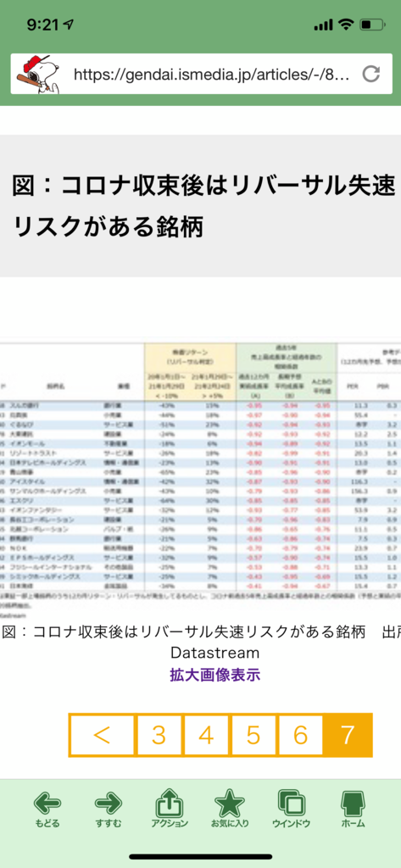Go to ホーム home icon
Image resolution: width=401 pixels, height=868 pixels.
click(x=353, y=802)
